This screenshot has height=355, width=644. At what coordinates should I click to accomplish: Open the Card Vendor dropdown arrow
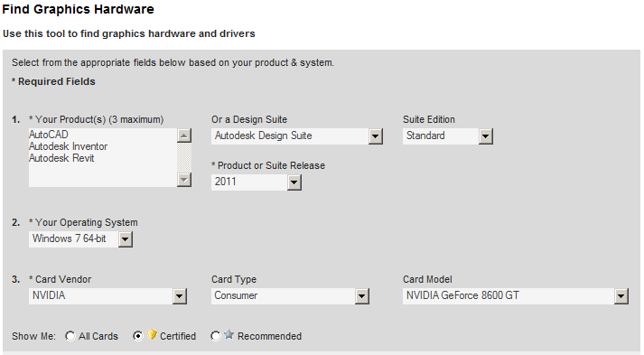pos(180,296)
